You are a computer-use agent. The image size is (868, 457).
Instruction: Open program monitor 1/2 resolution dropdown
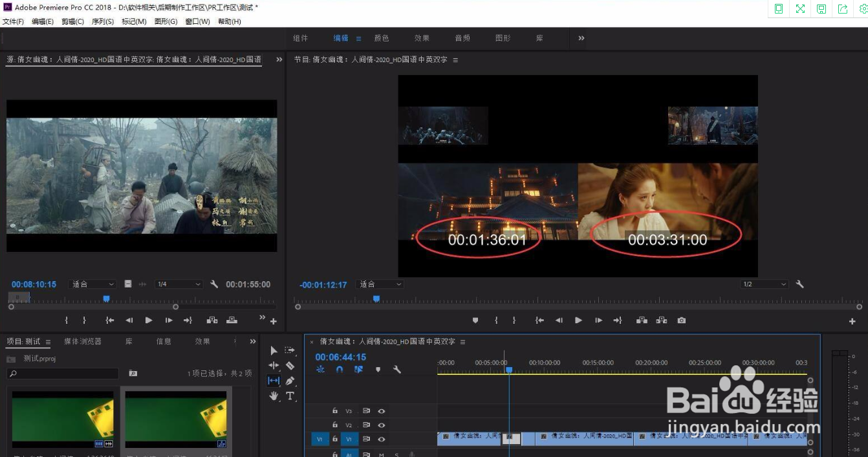pos(765,284)
